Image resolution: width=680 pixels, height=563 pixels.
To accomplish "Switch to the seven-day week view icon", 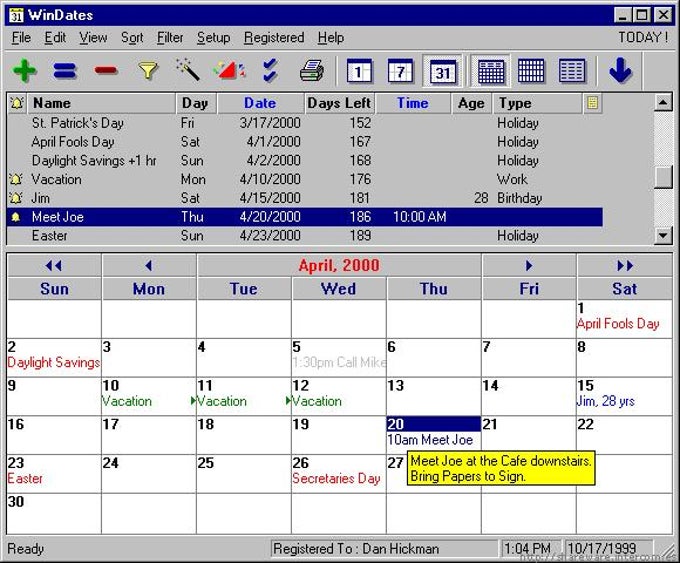I will 400,70.
